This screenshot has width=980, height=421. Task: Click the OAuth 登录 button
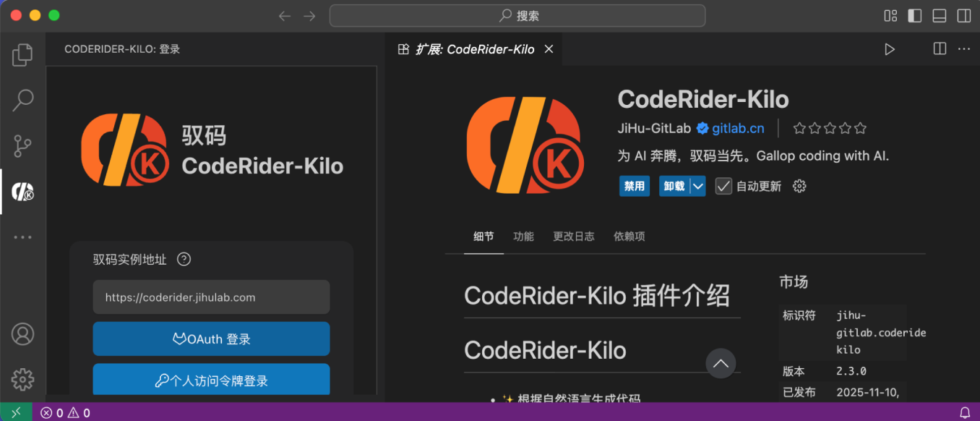tap(211, 339)
